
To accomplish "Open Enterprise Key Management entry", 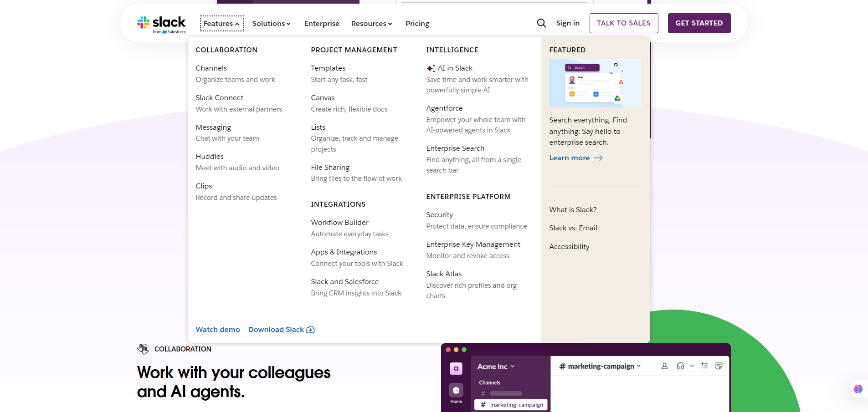I will 473,244.
